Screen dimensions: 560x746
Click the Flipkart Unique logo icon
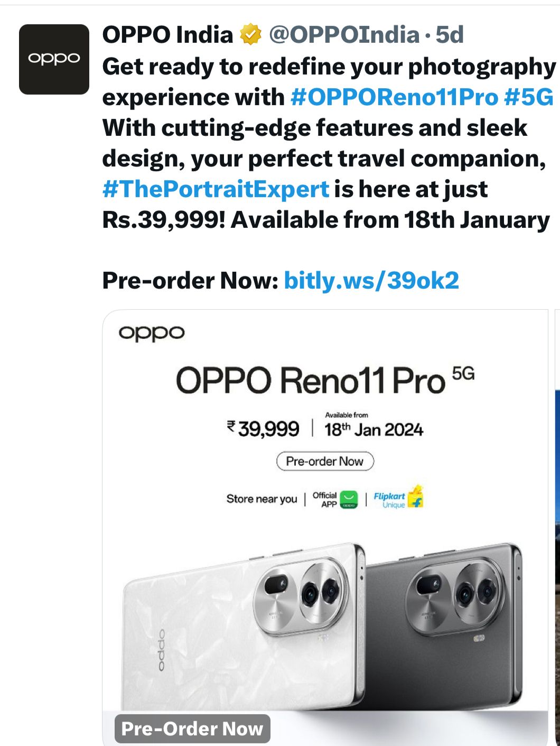416,497
